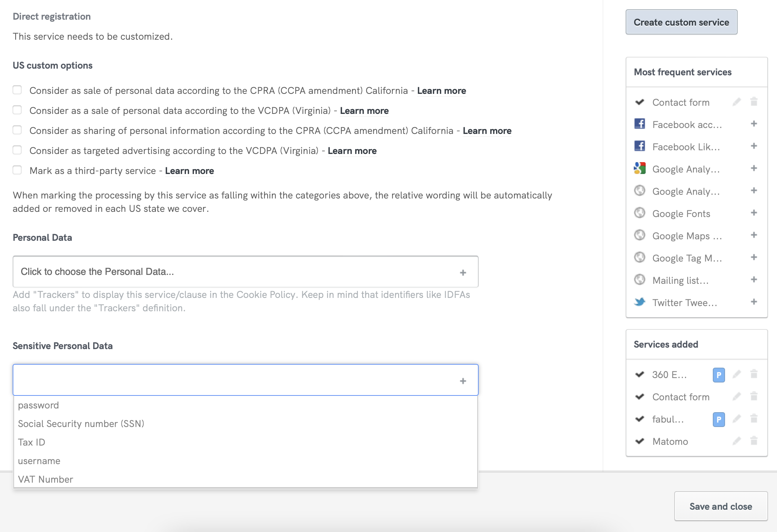The height and width of the screenshot is (532, 777).
Task: Pick the username option from list
Action: (39, 461)
